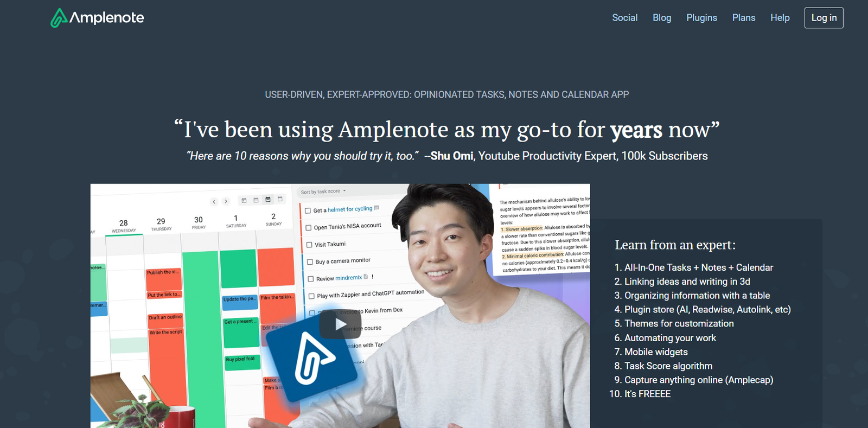Click the previous week arrow in calendar
The height and width of the screenshot is (428, 868).
[214, 202]
